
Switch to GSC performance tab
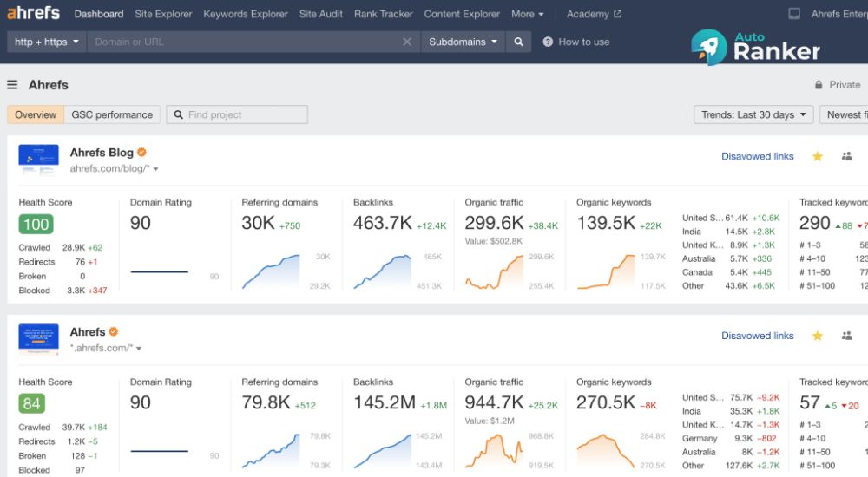[x=112, y=114]
